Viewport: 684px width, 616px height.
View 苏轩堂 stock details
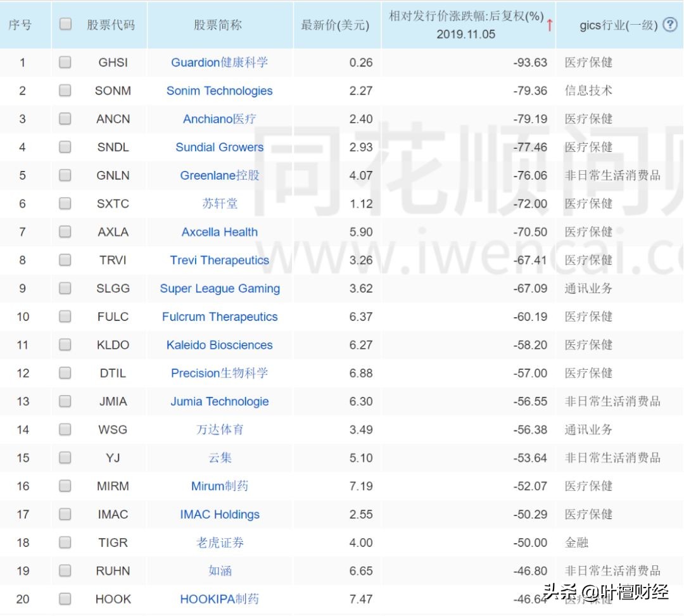(x=219, y=203)
